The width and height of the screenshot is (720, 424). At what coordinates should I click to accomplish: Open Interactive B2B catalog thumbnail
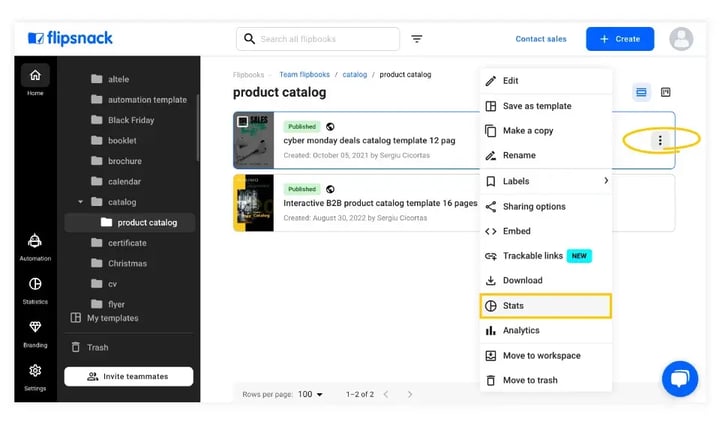(x=253, y=203)
